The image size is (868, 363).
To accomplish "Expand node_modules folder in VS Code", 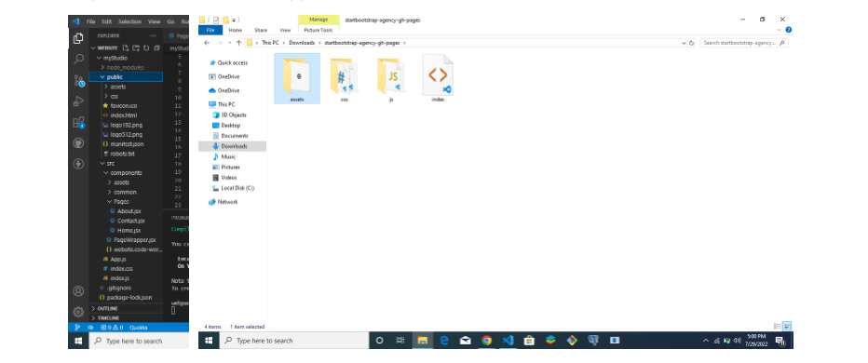I will tap(126, 68).
